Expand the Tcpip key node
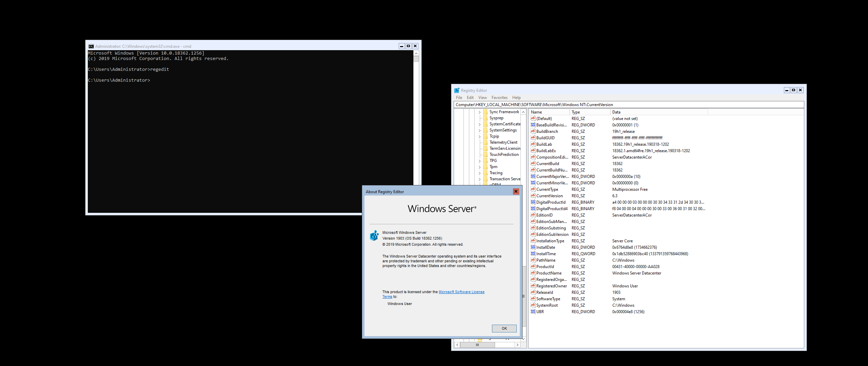 pos(479,137)
